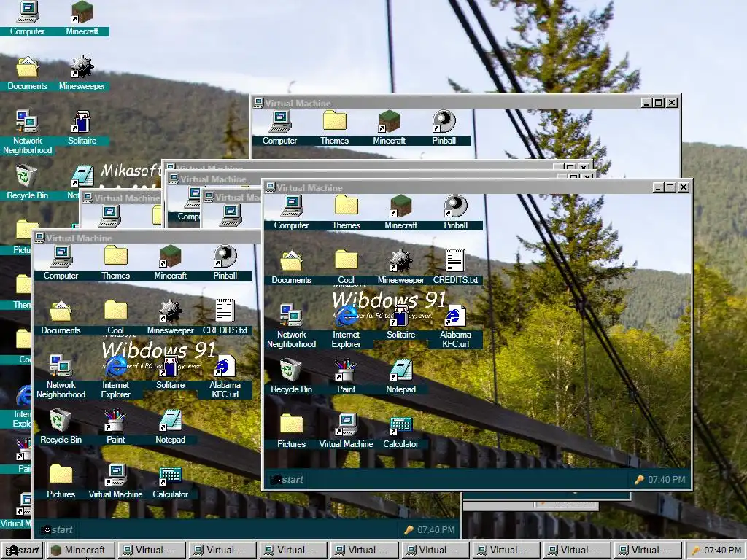Viewport: 747px width, 560px height.
Task: Click start inside the left Virtual Machine window
Action: point(57,529)
